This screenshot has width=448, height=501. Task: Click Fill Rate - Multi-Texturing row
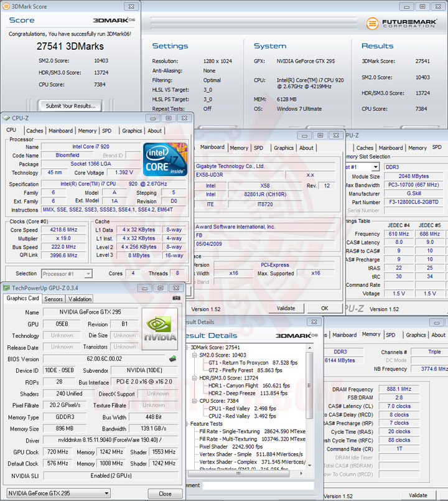pos(252,439)
